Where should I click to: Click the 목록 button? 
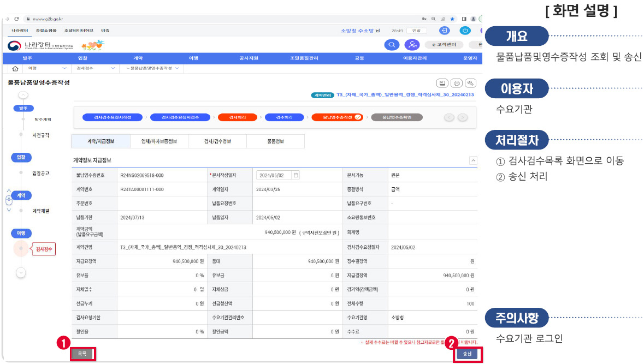pyautogui.click(x=82, y=354)
